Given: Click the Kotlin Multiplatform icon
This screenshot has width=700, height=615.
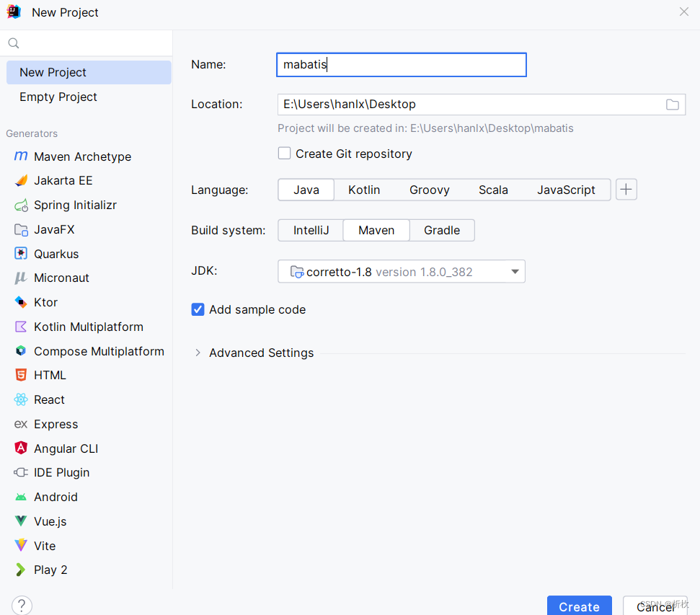Looking at the screenshot, I should 21,327.
